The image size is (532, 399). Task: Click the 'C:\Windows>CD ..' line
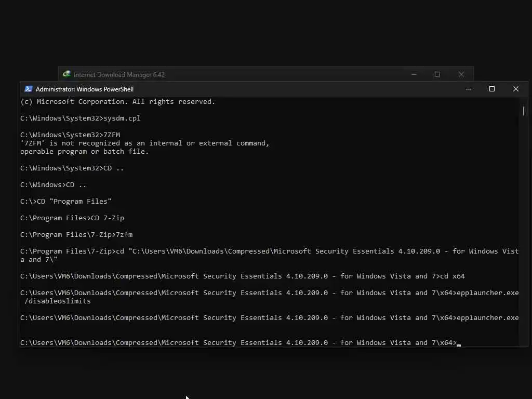(x=54, y=185)
